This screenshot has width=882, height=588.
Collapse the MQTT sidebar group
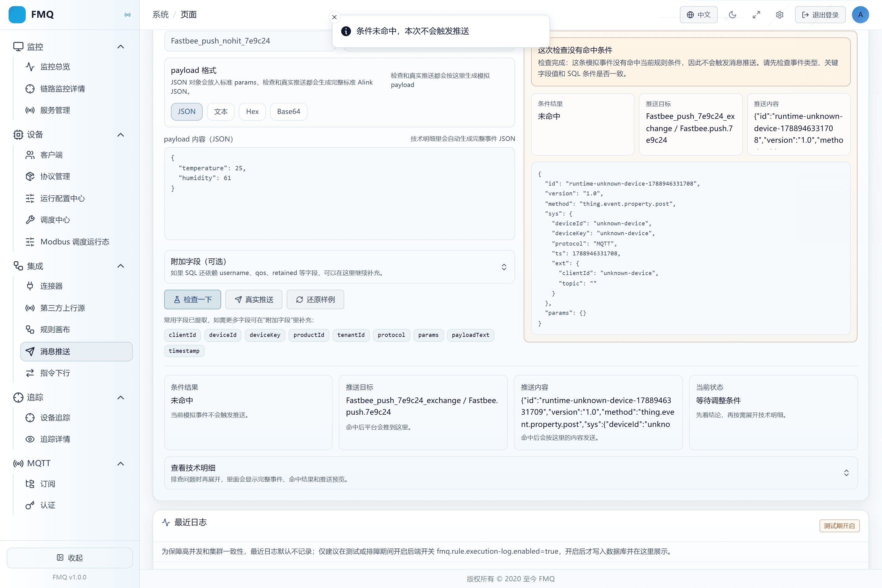[121, 463]
